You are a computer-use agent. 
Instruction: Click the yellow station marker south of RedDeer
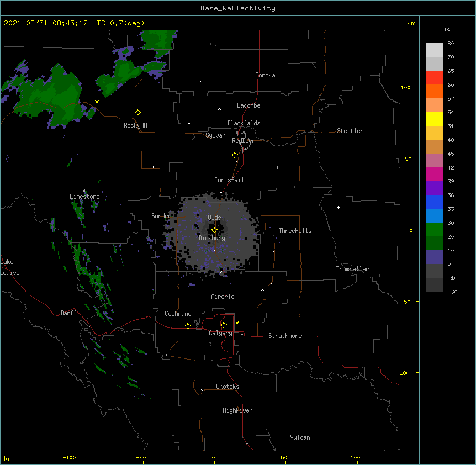(235, 155)
